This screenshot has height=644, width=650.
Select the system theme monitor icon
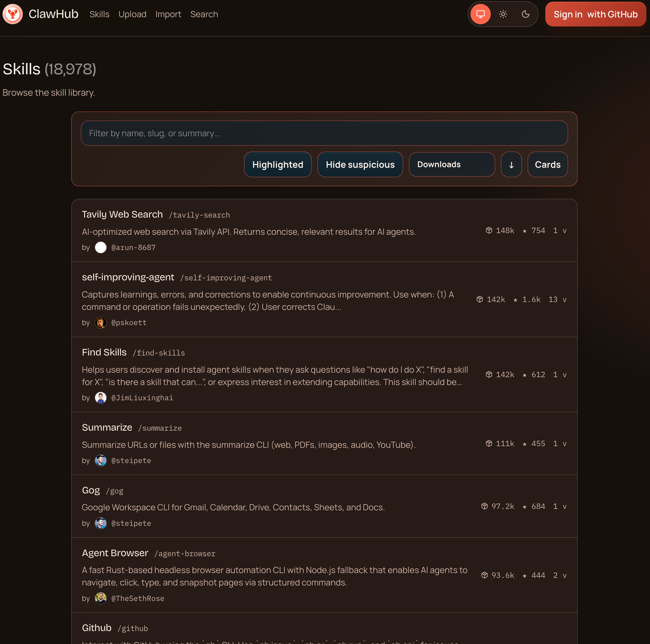(480, 14)
